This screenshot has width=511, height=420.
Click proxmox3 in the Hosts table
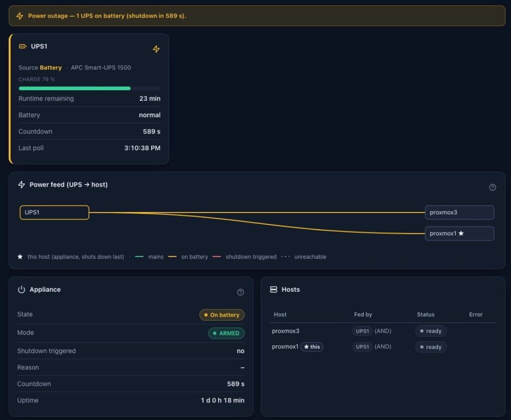click(285, 331)
